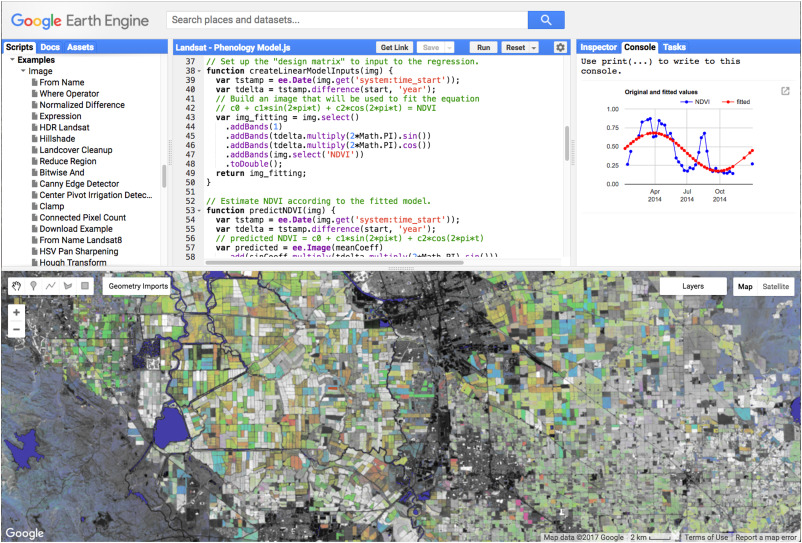Switch map to Satellite view
The image size is (802, 543).
[775, 286]
